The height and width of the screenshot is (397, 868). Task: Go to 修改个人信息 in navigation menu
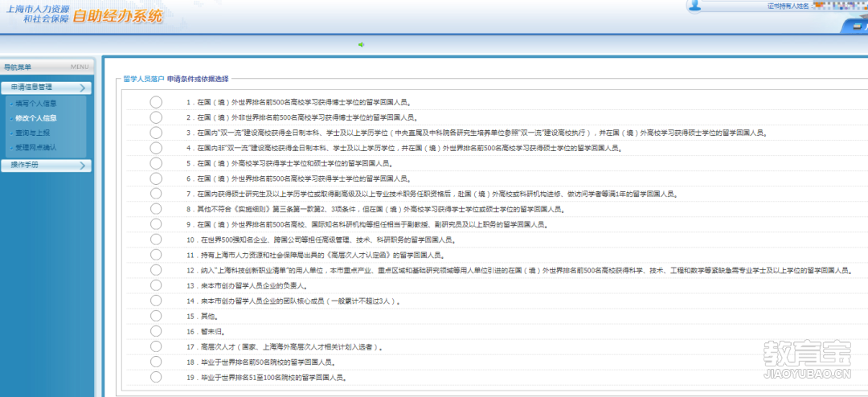35,118
